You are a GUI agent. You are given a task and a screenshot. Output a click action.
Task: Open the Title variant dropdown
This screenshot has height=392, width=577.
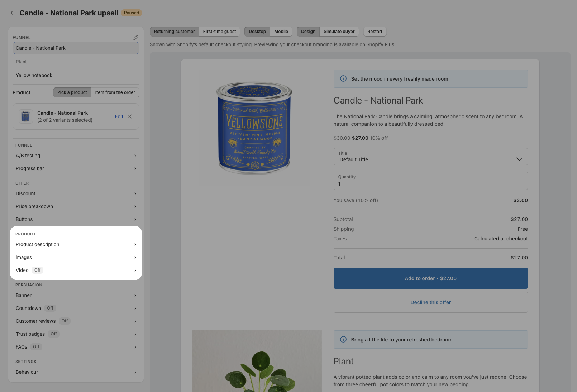[x=430, y=157]
